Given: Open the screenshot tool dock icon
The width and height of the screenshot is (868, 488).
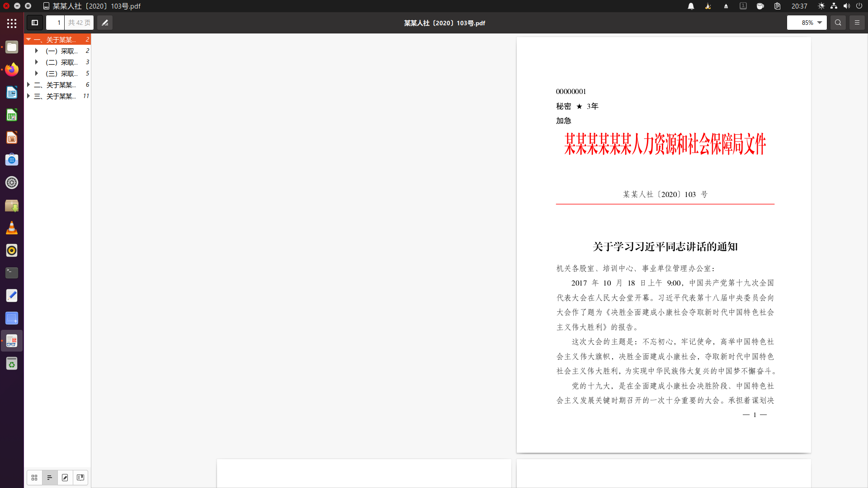Looking at the screenshot, I should (x=12, y=318).
